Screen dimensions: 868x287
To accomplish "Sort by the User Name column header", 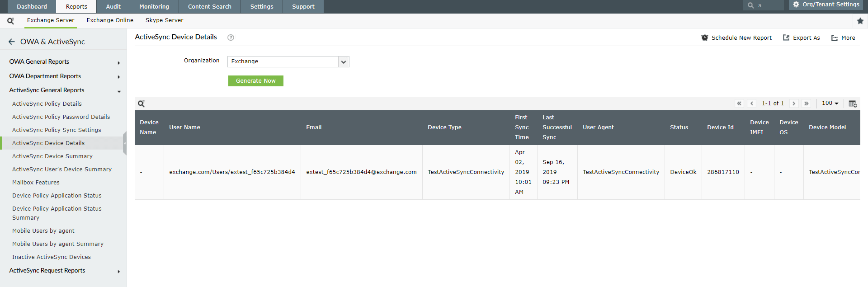I will tap(184, 127).
